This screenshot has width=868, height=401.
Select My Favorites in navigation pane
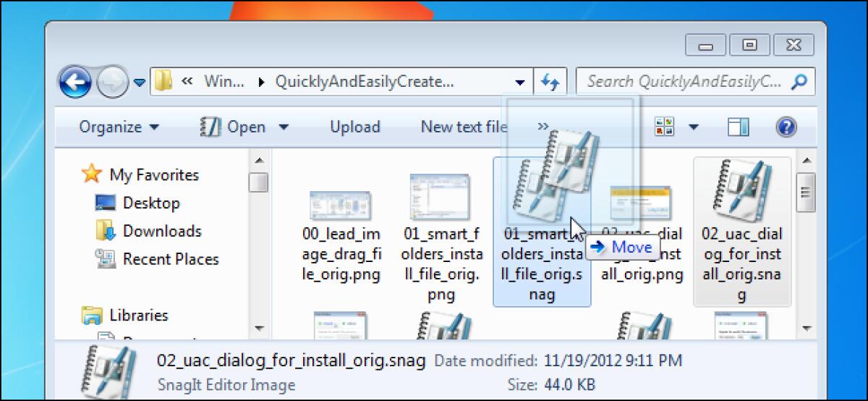pyautogui.click(x=154, y=174)
